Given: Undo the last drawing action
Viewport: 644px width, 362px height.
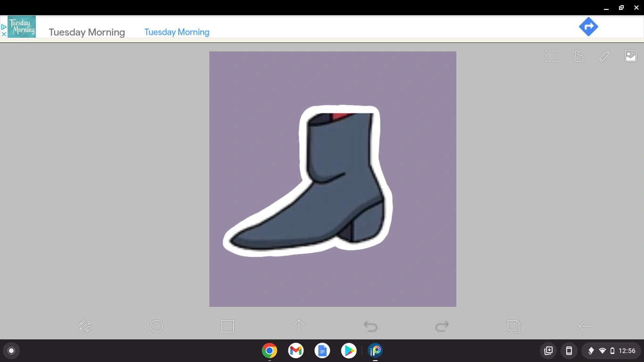Looking at the screenshot, I should [x=371, y=326].
